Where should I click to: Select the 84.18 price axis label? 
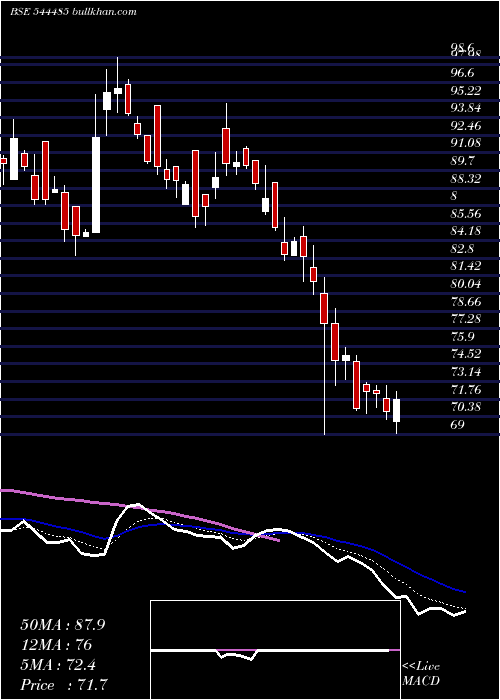(466, 231)
